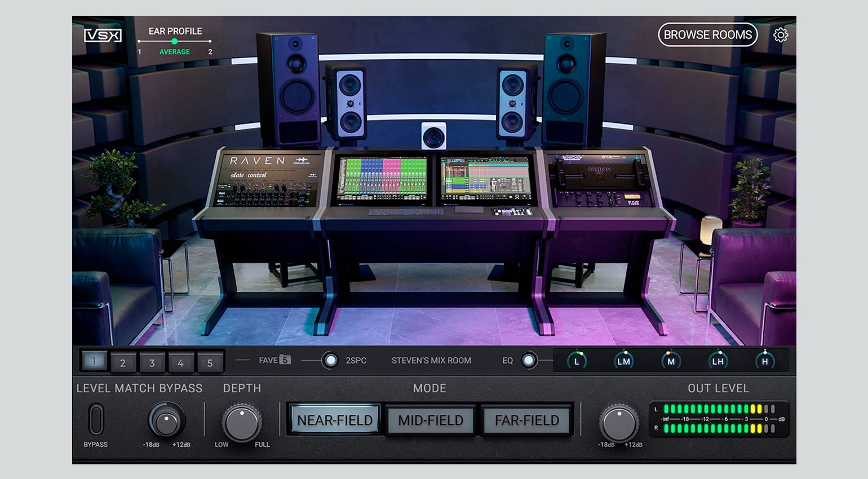The width and height of the screenshot is (868, 479).
Task: Open the settings gear icon
Action: pos(780,35)
